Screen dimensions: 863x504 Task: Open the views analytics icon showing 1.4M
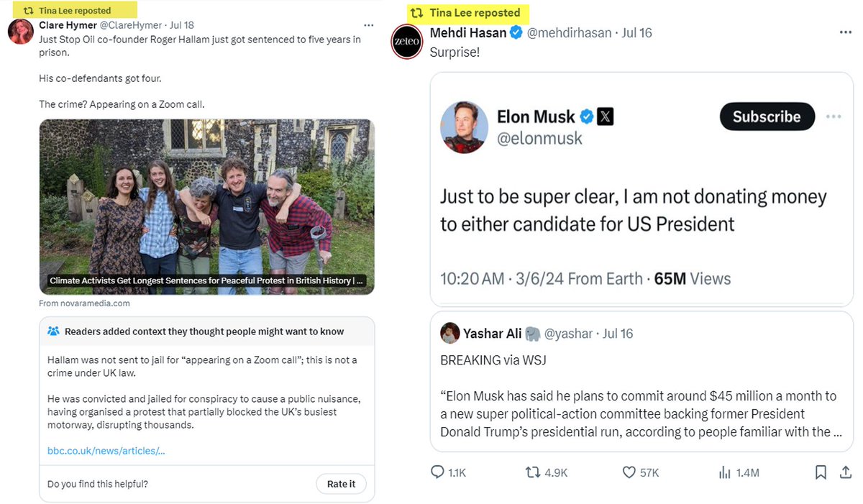pyautogui.click(x=725, y=472)
